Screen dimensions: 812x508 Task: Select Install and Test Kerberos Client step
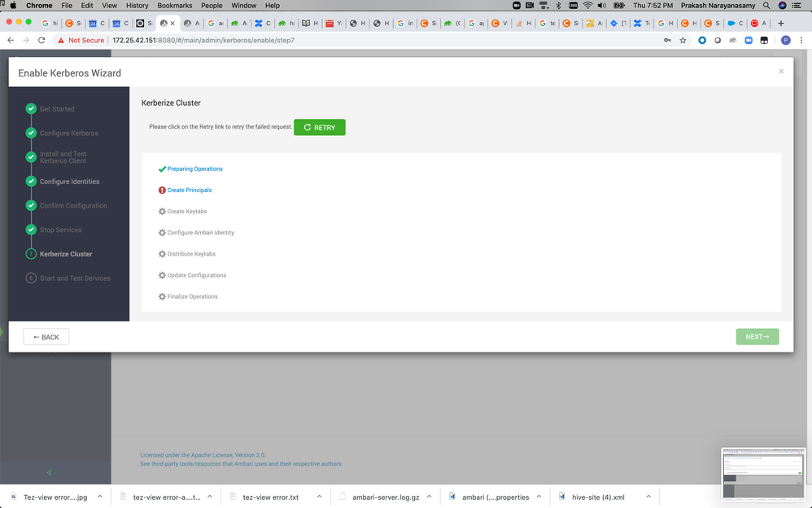[x=63, y=157]
